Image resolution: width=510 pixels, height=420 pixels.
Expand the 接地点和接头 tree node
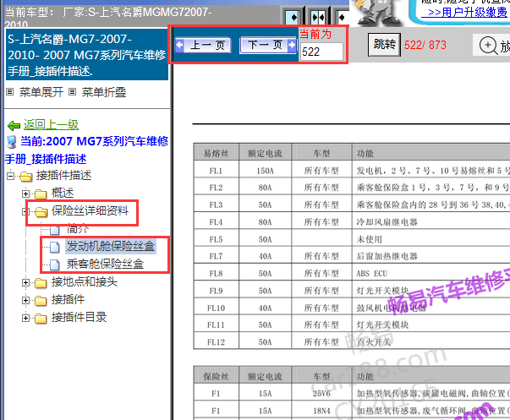(25, 282)
